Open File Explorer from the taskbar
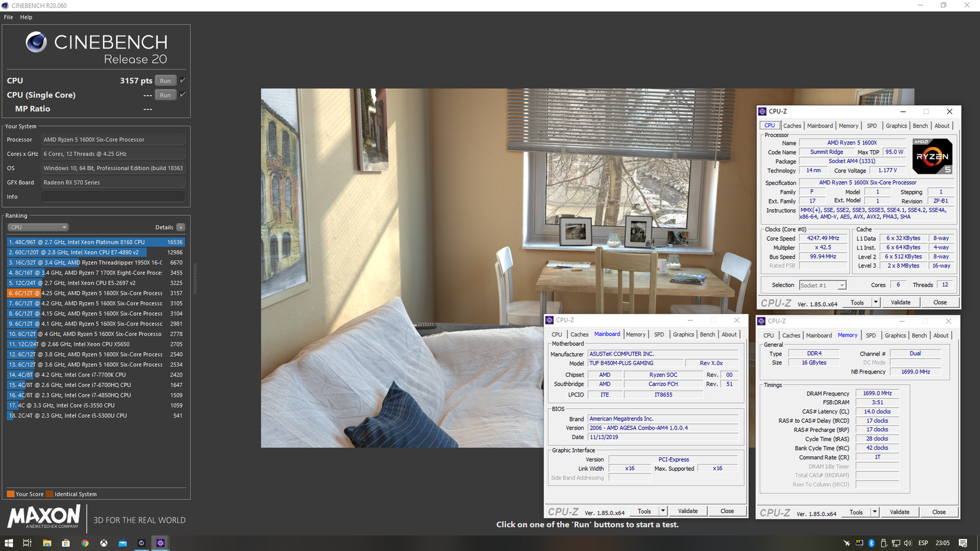Image resolution: width=980 pixels, height=551 pixels. click(47, 543)
